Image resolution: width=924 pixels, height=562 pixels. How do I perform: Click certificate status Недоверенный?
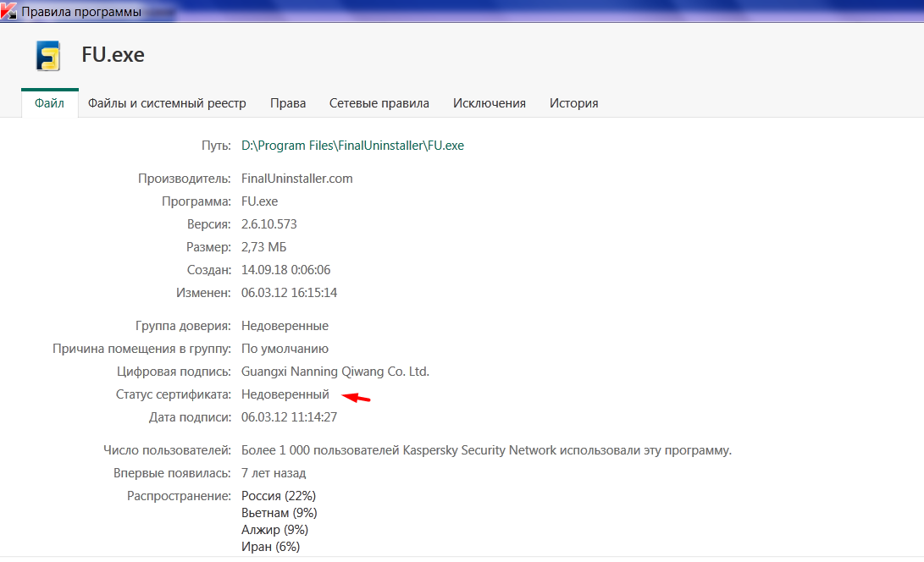pyautogui.click(x=285, y=394)
